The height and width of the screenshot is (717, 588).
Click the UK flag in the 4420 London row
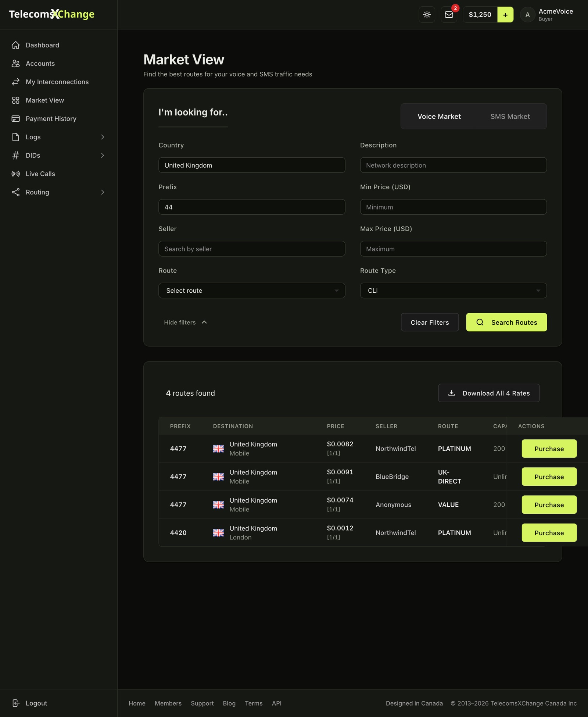(x=218, y=532)
